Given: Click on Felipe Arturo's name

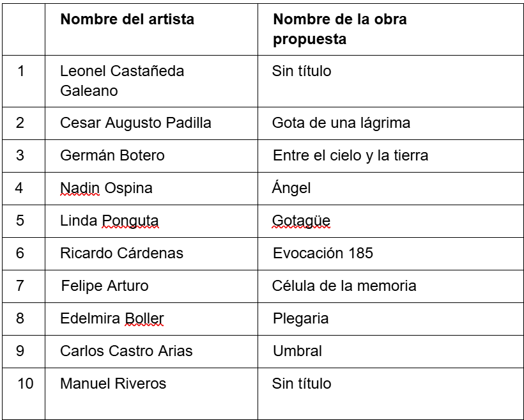Looking at the screenshot, I should (105, 286).
